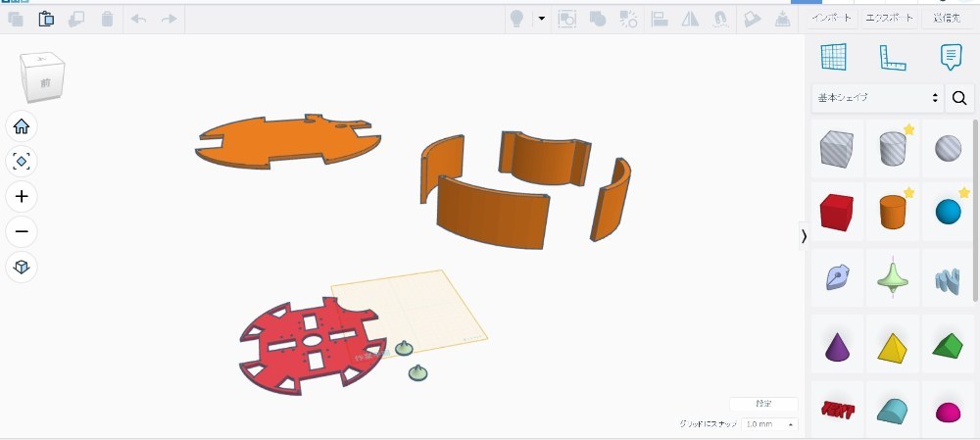Select the purple Cone shape
Viewport: 980px width, 440px height.
[x=837, y=347]
